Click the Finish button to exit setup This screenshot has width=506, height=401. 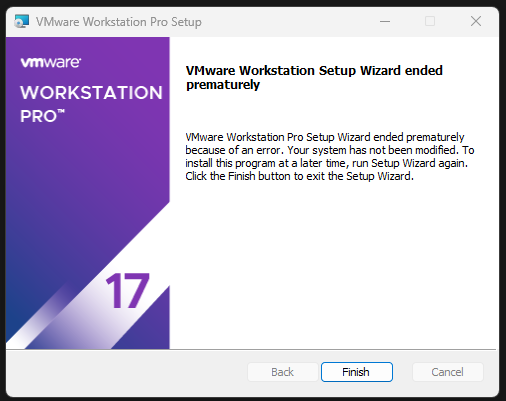point(357,372)
